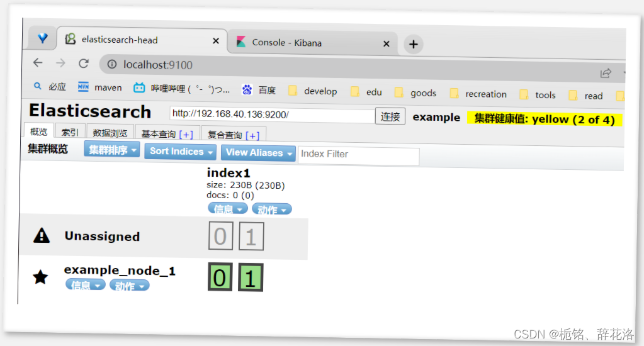Click the browser back arrow
This screenshot has height=346, width=644.
[x=38, y=62]
